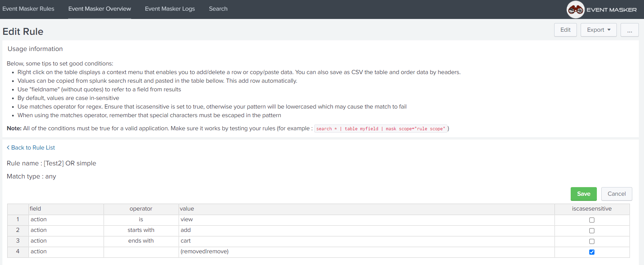
Task: Go to the Search menu item
Action: coord(218,9)
